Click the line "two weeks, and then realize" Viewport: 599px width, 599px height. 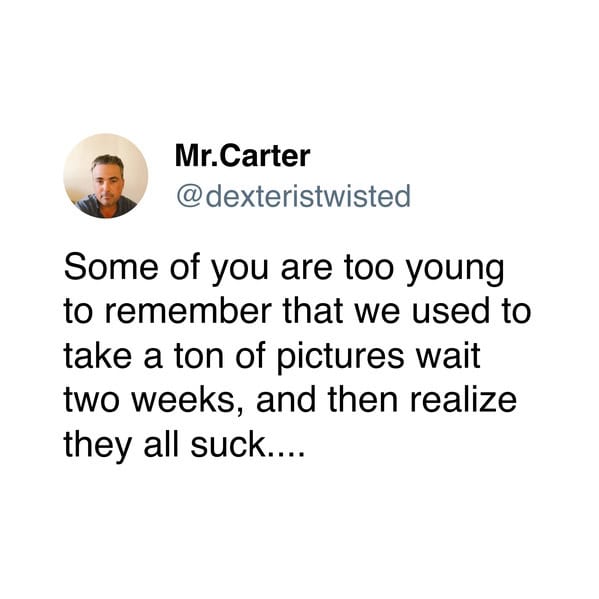[290, 400]
